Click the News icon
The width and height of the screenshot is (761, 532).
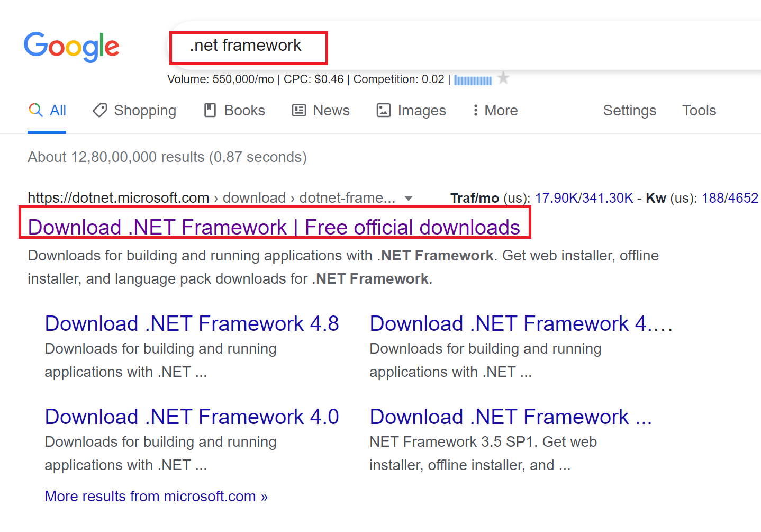[298, 110]
